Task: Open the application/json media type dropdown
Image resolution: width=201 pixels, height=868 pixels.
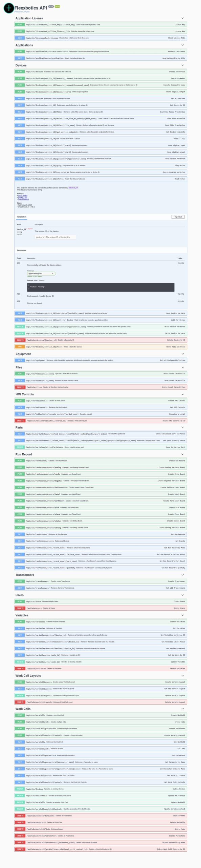Action: tap(41, 273)
